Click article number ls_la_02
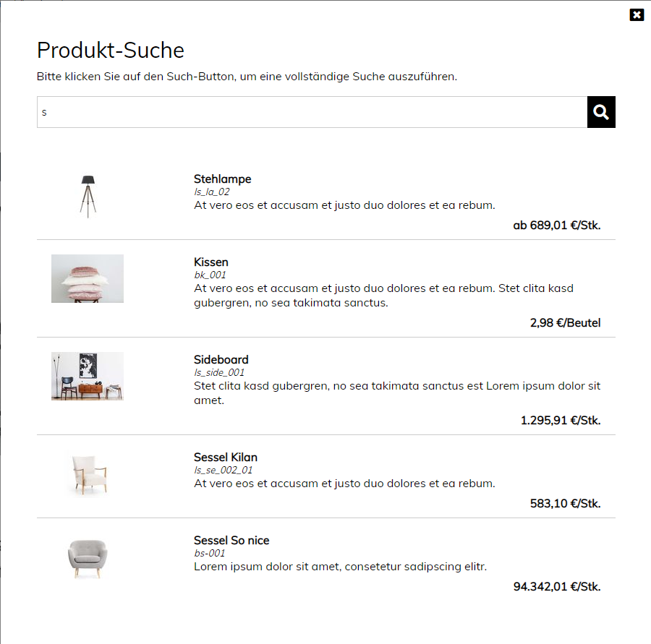The height and width of the screenshot is (644, 651). tap(212, 192)
